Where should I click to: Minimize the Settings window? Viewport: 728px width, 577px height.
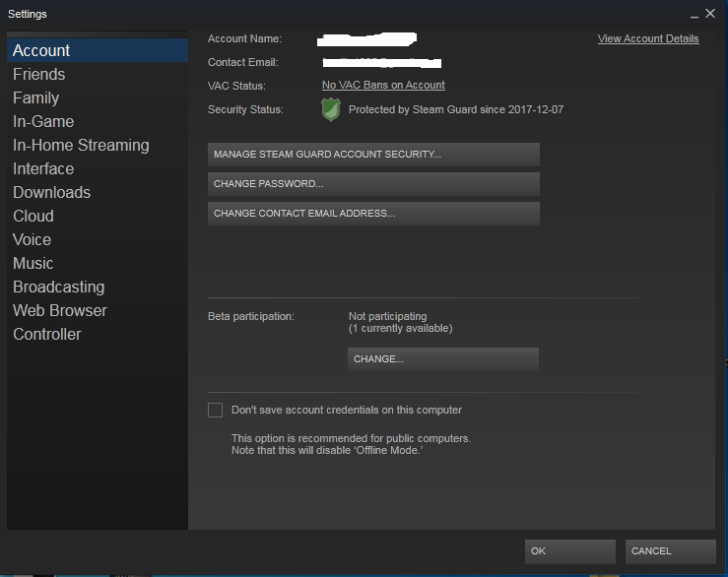[x=695, y=15]
